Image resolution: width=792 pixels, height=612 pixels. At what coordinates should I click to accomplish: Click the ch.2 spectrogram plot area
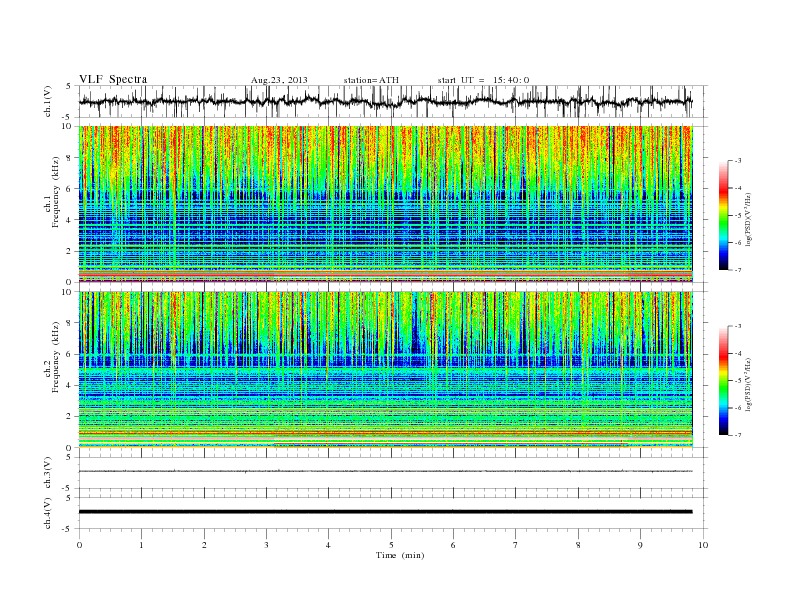(386, 370)
